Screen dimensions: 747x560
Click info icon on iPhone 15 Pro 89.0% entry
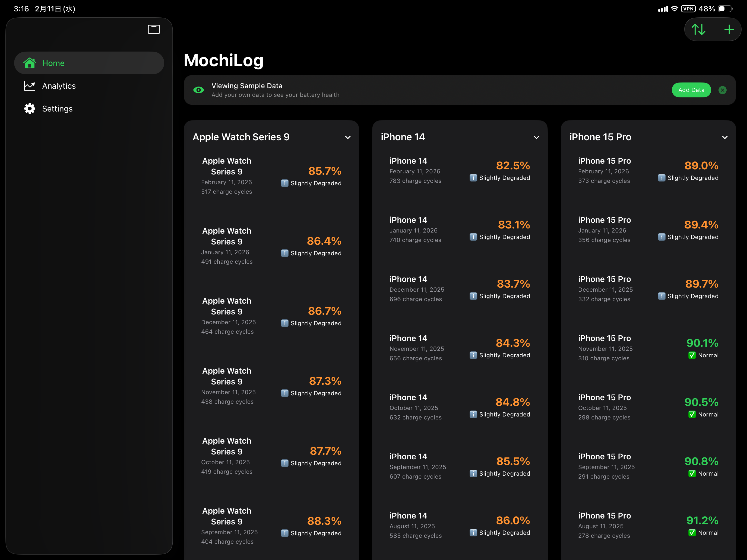click(x=662, y=178)
